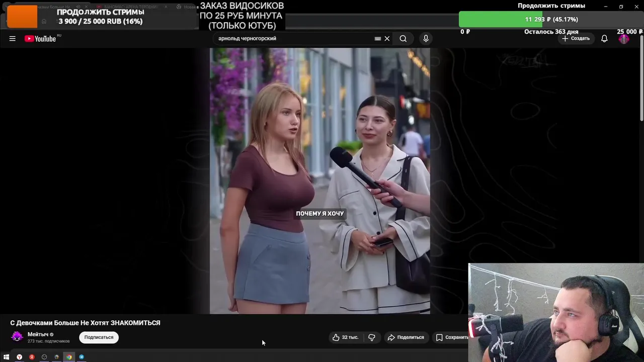This screenshot has height=362, width=644.
Task: Pause the video in the player
Action: pos(320,181)
